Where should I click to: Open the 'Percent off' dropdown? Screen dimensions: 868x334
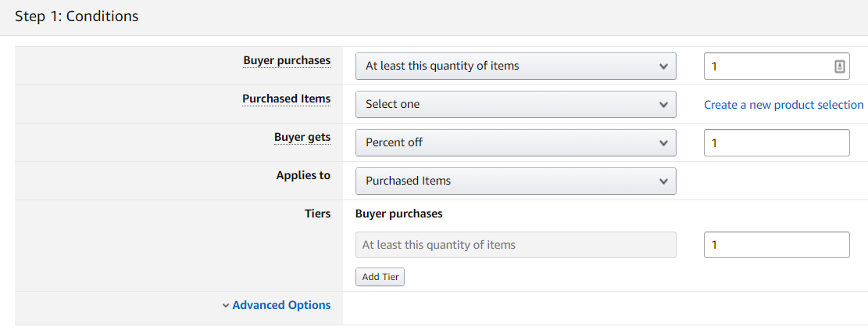pyautogui.click(x=516, y=143)
